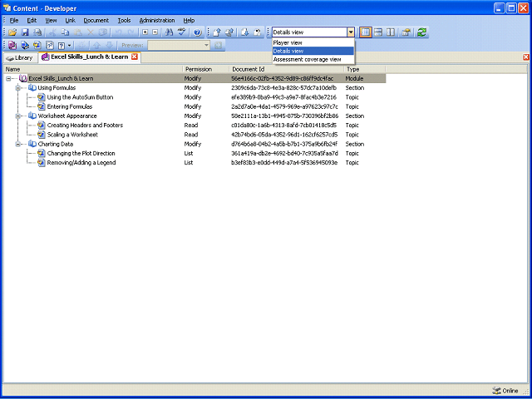
Task: Open the Help menu
Action: point(189,20)
